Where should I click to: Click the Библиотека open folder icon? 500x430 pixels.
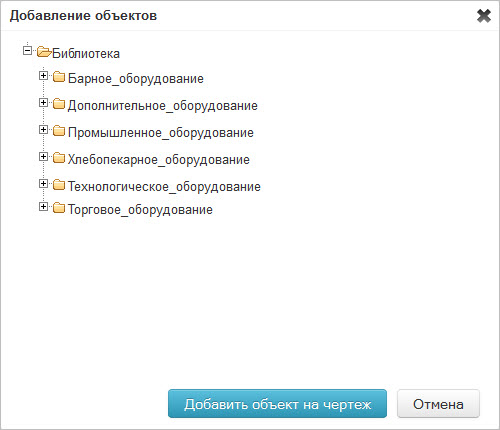pyautogui.click(x=44, y=52)
